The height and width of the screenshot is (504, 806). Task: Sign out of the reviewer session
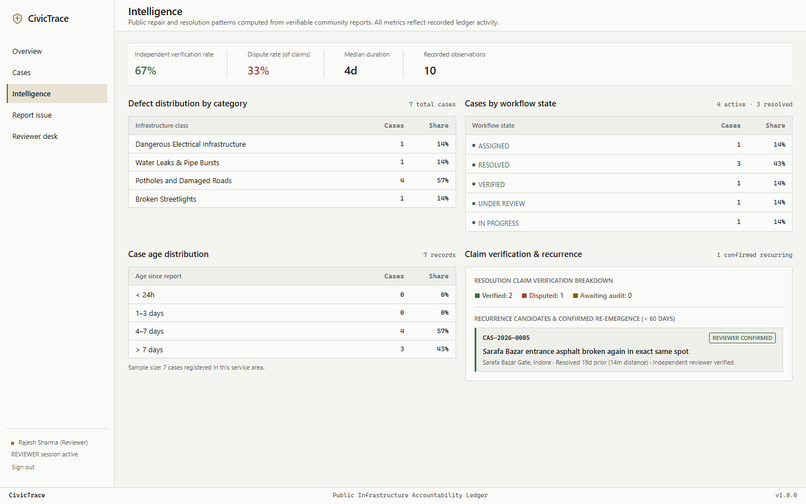pos(23,467)
